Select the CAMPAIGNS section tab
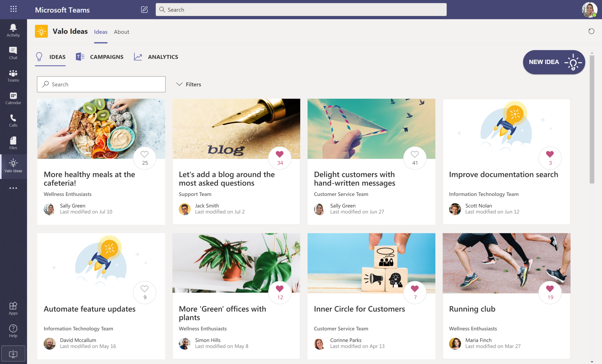Image resolution: width=602 pixels, height=364 pixels. (99, 57)
